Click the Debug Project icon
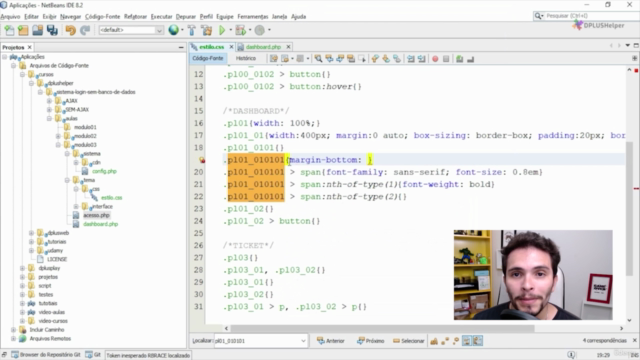Screen dimensions: 640x360 coord(241,30)
